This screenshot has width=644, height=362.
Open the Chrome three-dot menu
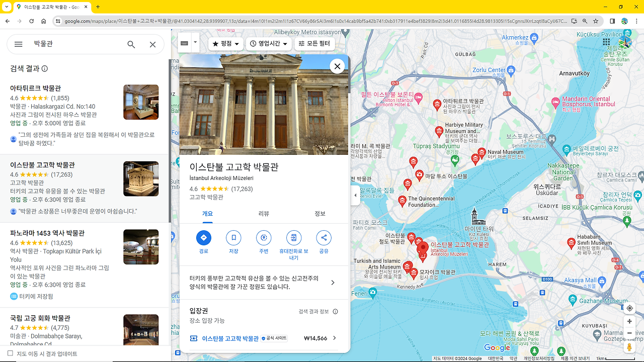637,21
